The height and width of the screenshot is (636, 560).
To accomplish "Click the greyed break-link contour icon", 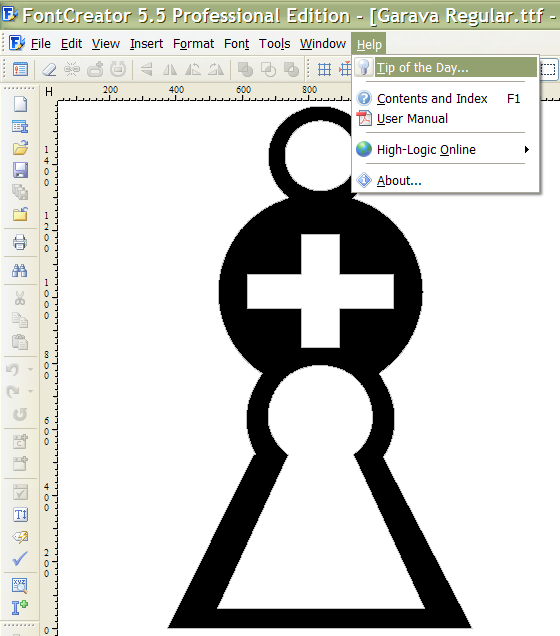I will (72, 69).
